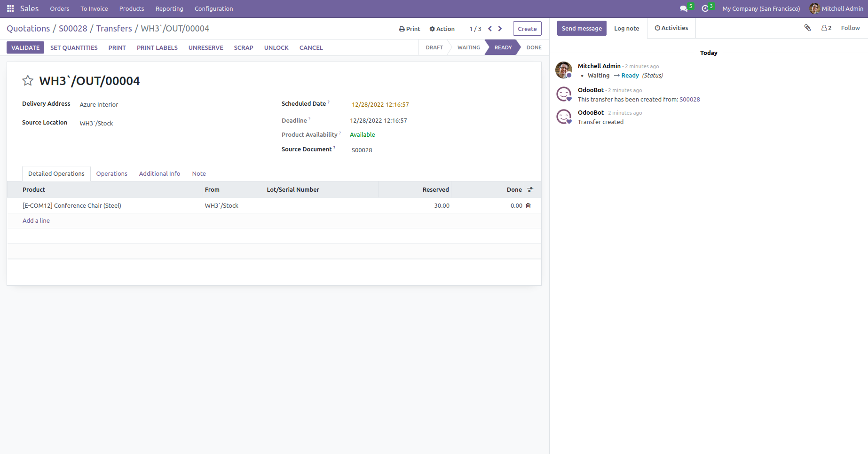Set status to Done in status bar

coord(534,47)
